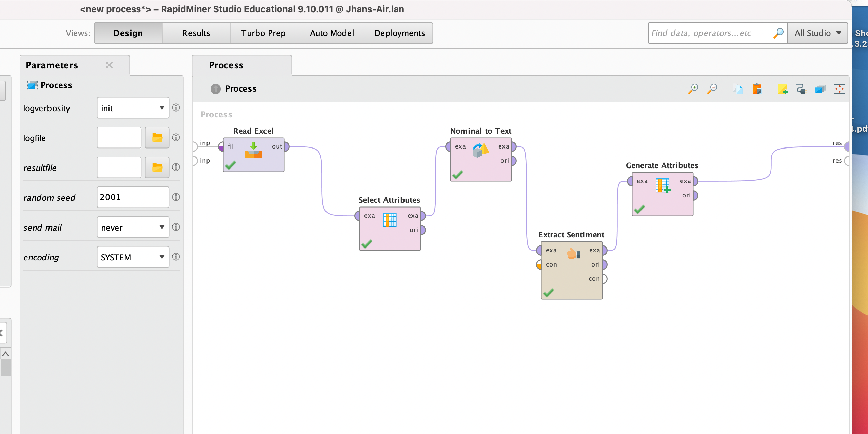Click the Select Attributes operator icon

[x=390, y=220]
